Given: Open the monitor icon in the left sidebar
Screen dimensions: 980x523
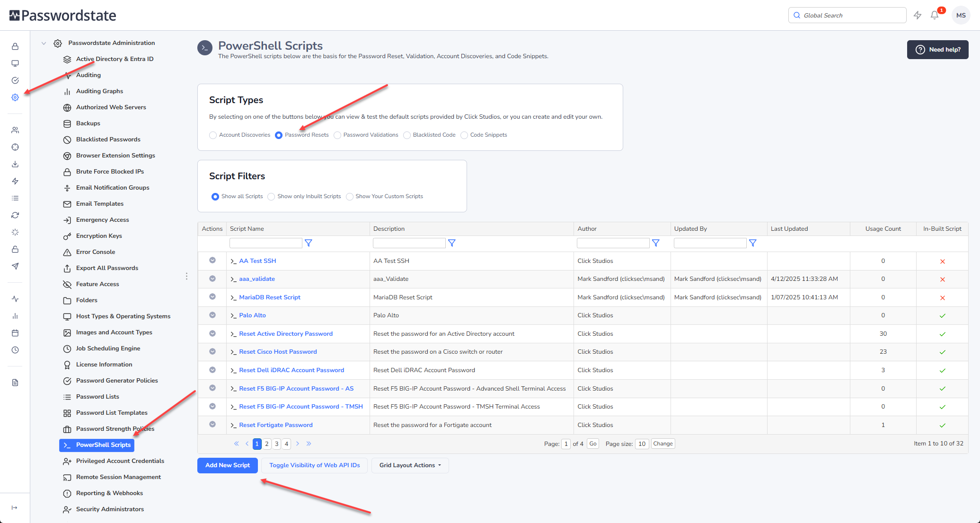Looking at the screenshot, I should coord(15,63).
